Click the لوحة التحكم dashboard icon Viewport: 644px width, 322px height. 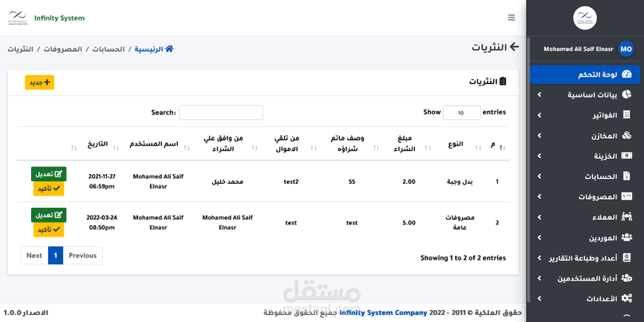[627, 74]
